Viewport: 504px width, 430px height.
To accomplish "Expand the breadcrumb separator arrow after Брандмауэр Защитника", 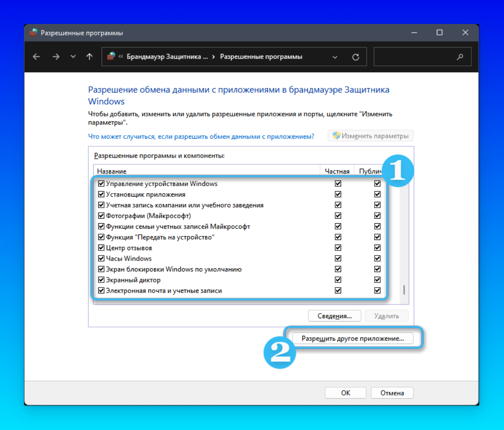I will pos(214,57).
